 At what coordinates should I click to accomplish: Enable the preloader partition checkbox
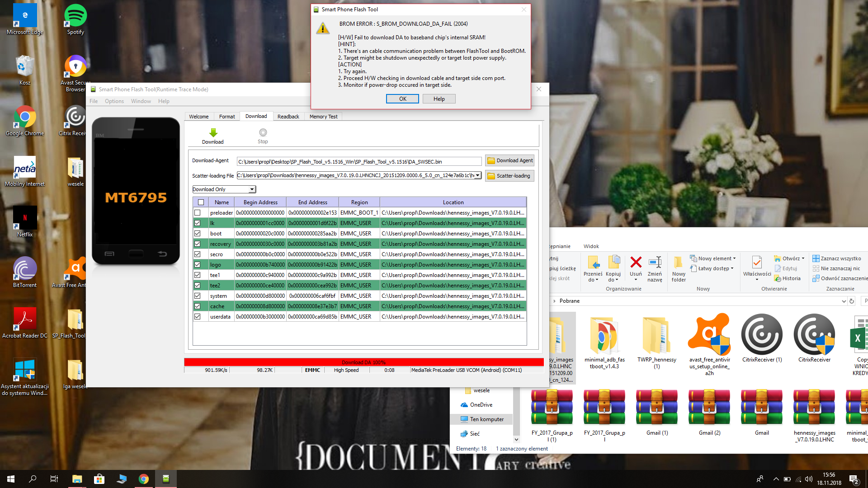tap(198, 213)
